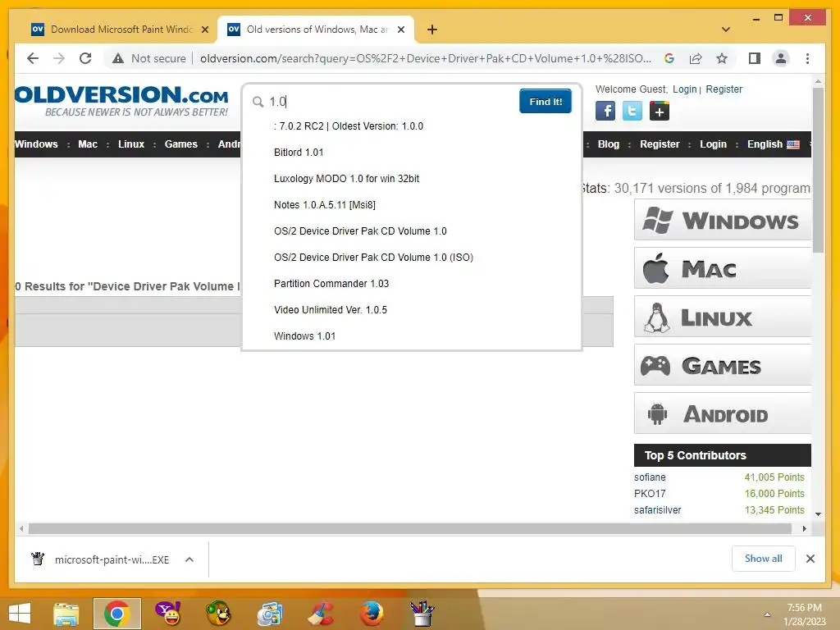The width and height of the screenshot is (840, 630).
Task: Open Linux in the navigation bar
Action: 131,144
